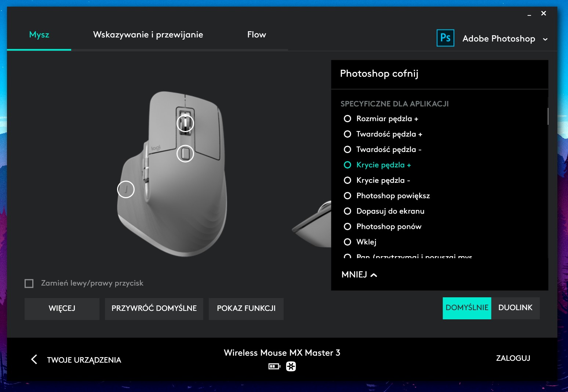
Task: Click the unifying receiver connection icon
Action: pos(291,366)
